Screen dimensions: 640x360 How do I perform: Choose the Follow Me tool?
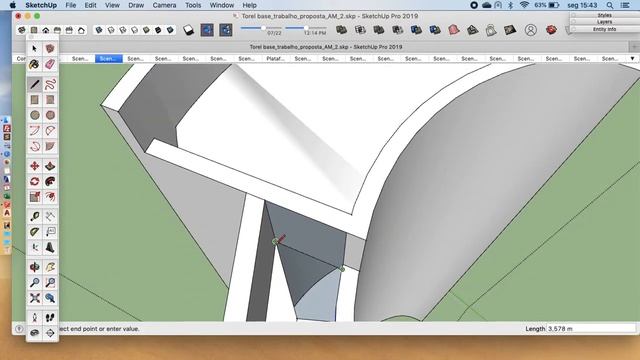(x=50, y=181)
